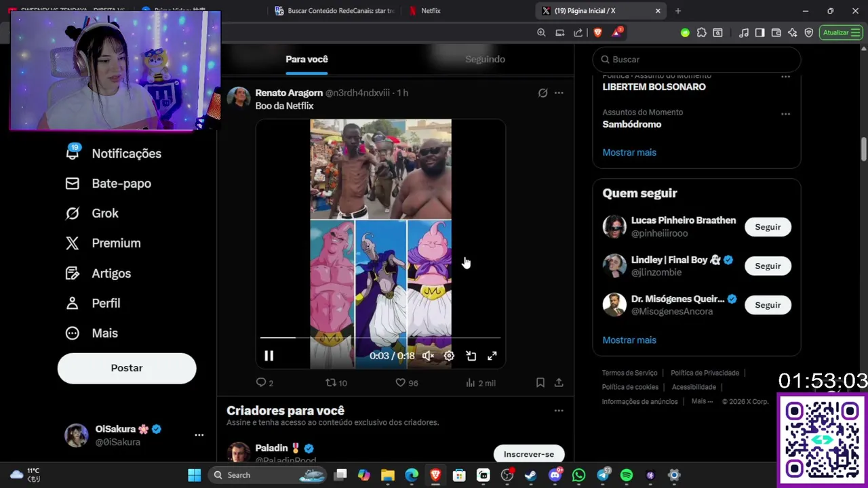Screen dimensions: 868x488
Task: Open Notificações in the X sidebar
Action: point(113,154)
